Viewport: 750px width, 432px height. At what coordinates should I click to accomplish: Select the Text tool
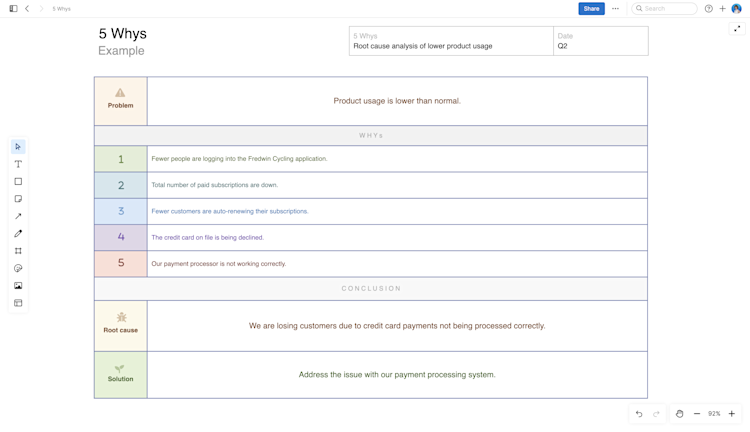(x=18, y=164)
